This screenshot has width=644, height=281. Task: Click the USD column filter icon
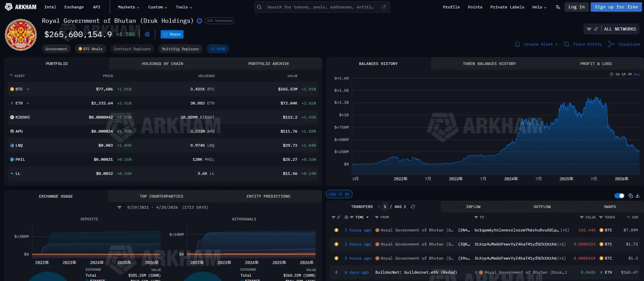tap(628, 217)
